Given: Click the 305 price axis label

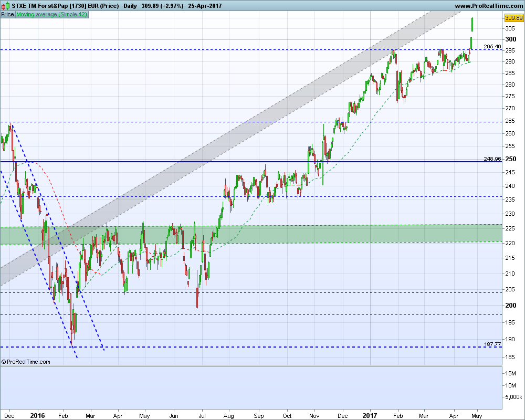Looking at the screenshot, I should pos(510,28).
